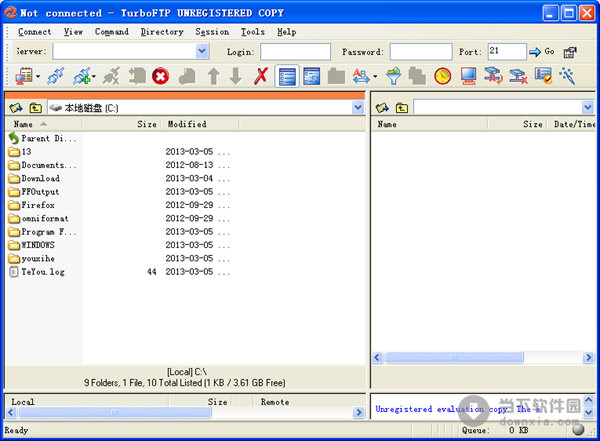Image resolution: width=600 pixels, height=441 pixels.
Task: Click the Connect plug icon
Action: click(x=56, y=76)
